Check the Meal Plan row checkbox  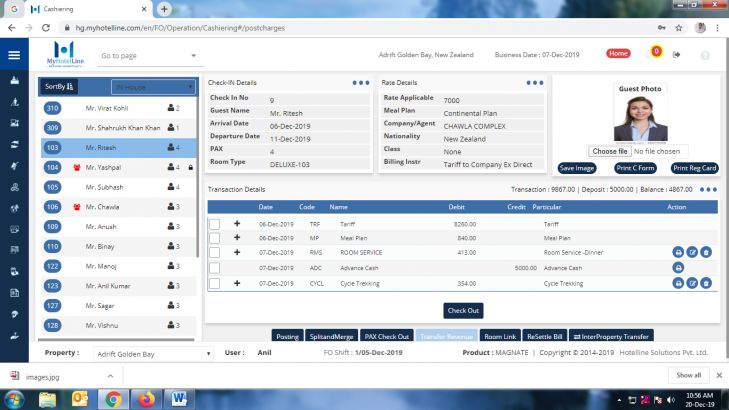pos(214,238)
